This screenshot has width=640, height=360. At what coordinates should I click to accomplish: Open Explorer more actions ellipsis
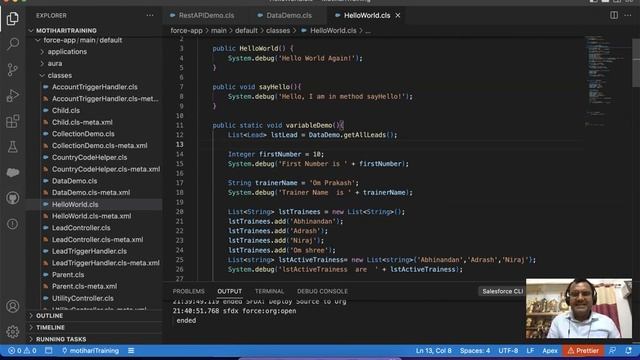(x=150, y=16)
